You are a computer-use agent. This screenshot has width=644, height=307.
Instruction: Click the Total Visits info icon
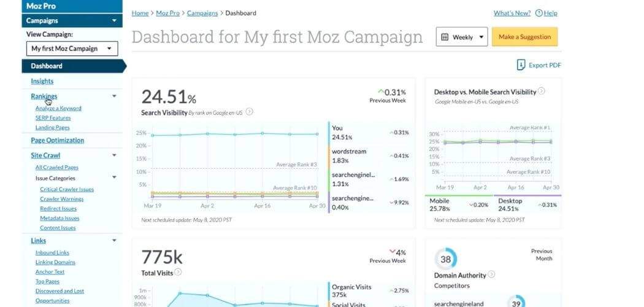[178, 272]
